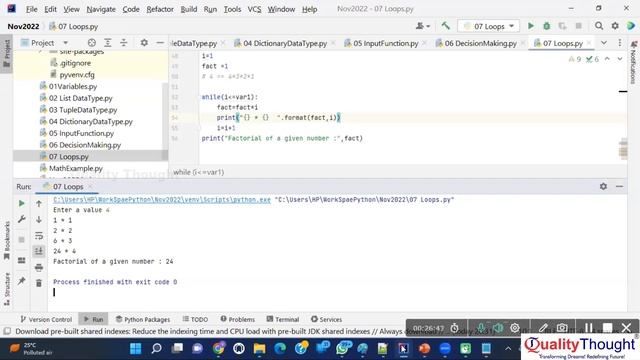Open the Problems tool window
The height and width of the screenshot is (360, 640).
[238, 319]
